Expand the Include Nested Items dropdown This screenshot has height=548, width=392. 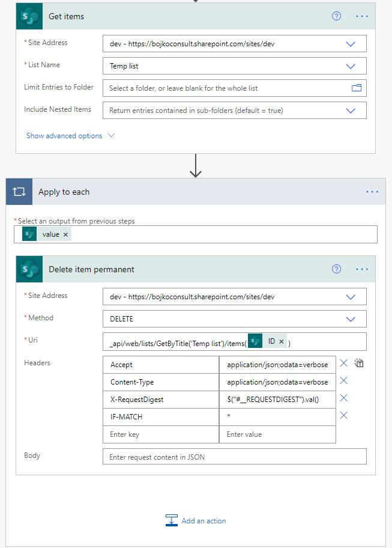[351, 111]
